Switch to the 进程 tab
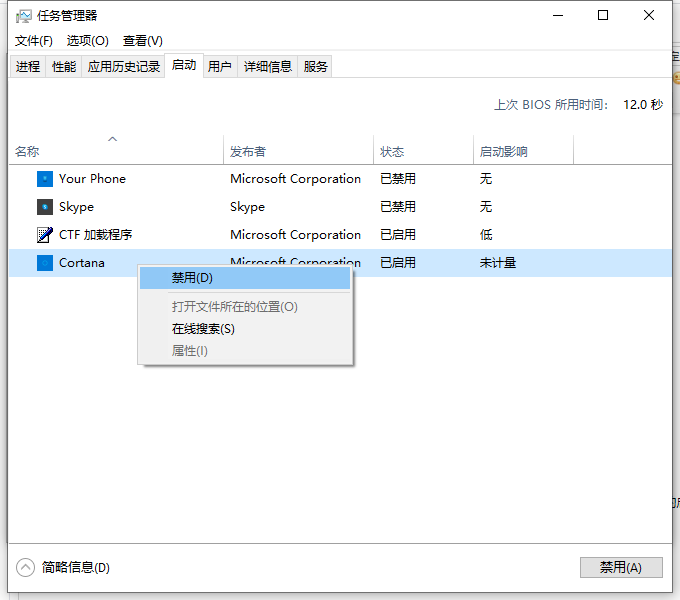The image size is (680, 600). coord(28,66)
